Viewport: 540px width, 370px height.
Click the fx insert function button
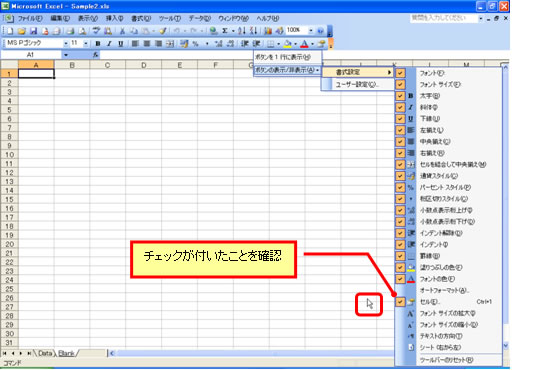(95, 55)
